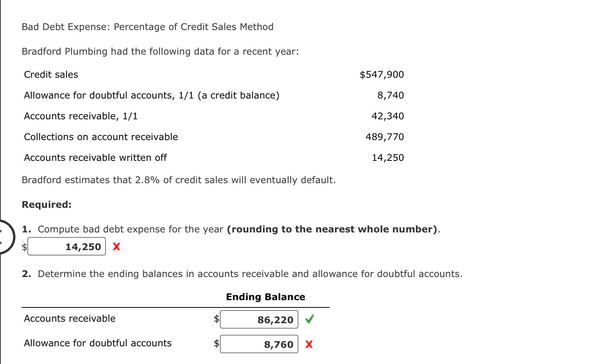The image size is (603, 364).
Task: Click the red X beside 8,760 answer
Action: pyautogui.click(x=308, y=344)
